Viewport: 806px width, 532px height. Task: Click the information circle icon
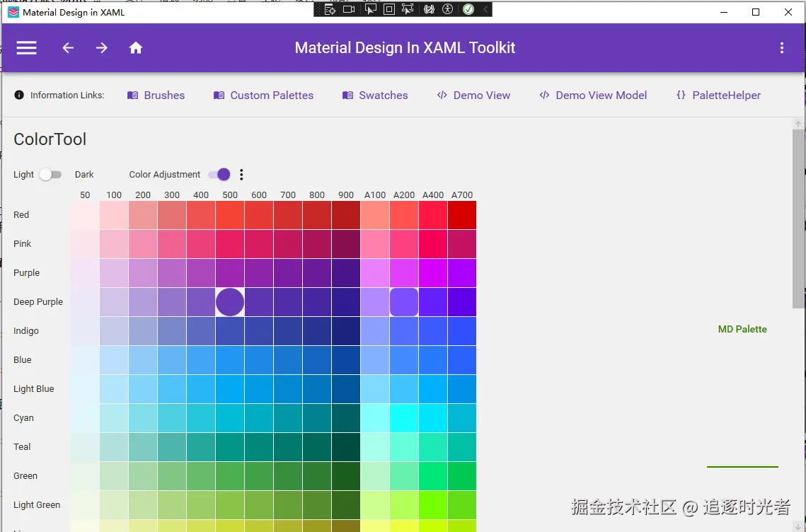coord(19,95)
